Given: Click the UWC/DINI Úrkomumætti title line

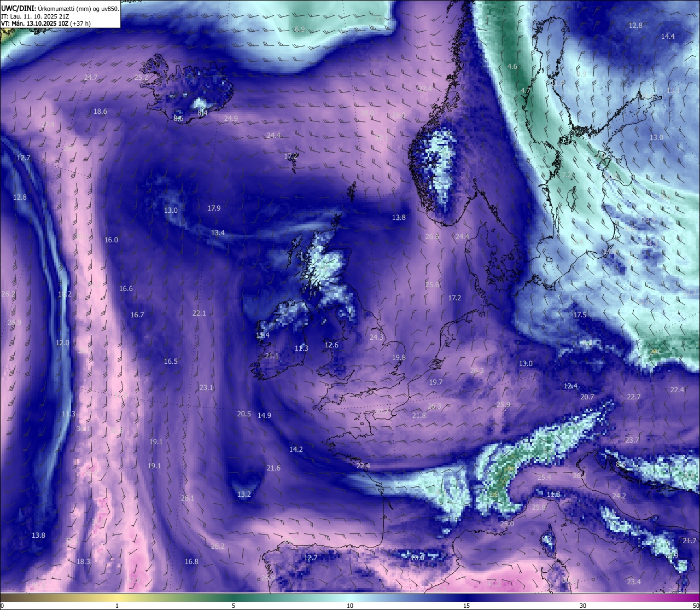Looking at the screenshot, I should pyautogui.click(x=60, y=8).
